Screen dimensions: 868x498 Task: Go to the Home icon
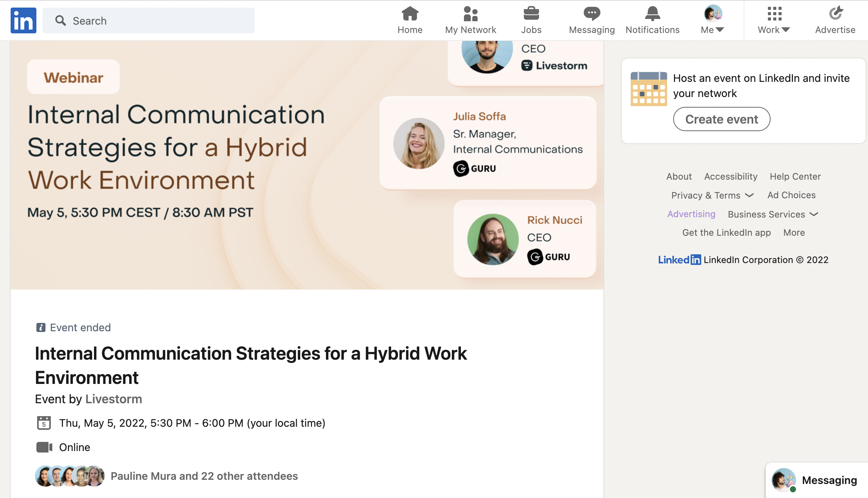(410, 14)
